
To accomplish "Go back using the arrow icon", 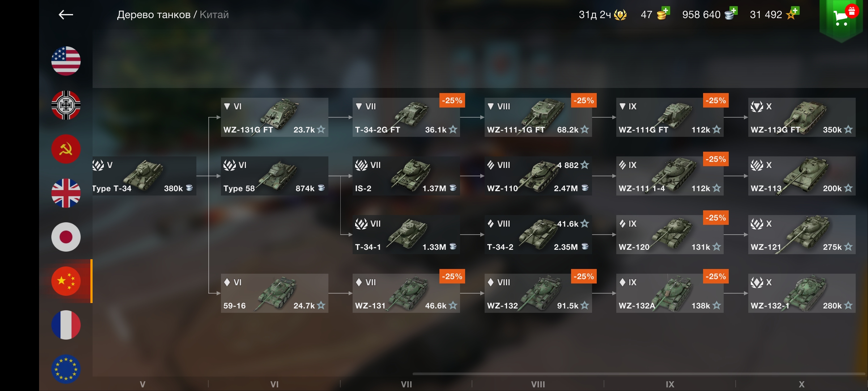I will click(x=66, y=14).
